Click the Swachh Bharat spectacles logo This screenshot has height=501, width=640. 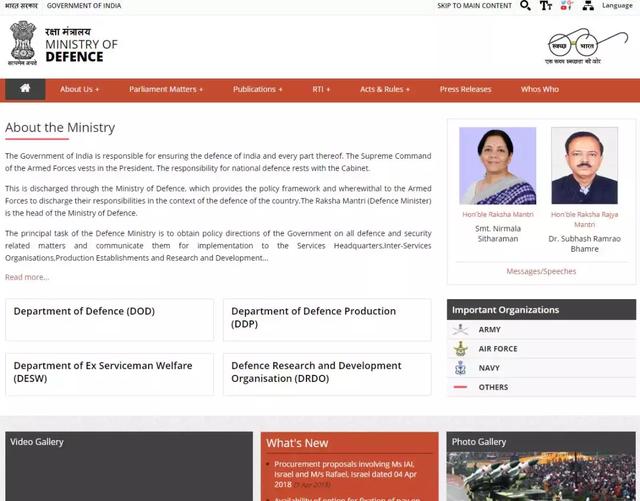[x=586, y=46]
